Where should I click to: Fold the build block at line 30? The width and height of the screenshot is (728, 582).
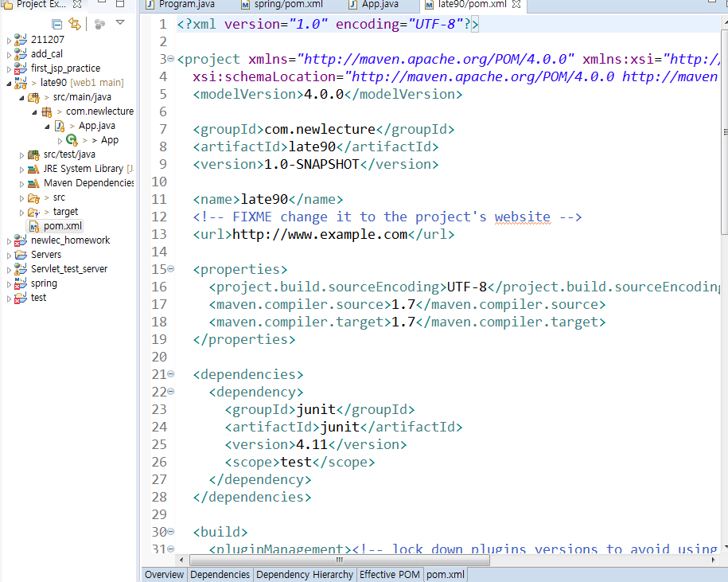coord(170,531)
